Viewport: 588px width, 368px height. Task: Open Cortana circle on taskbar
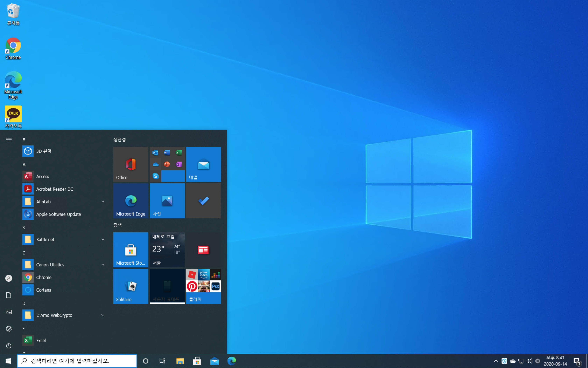click(x=146, y=361)
